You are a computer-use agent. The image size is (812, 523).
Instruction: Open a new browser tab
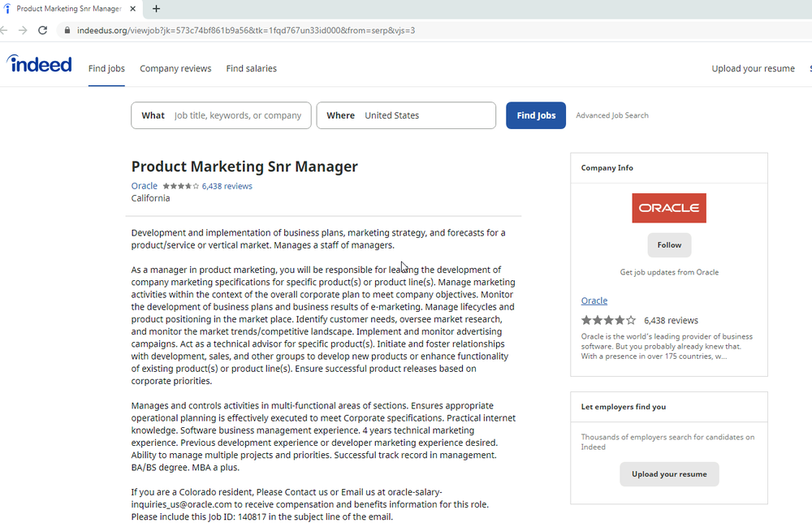coord(156,9)
